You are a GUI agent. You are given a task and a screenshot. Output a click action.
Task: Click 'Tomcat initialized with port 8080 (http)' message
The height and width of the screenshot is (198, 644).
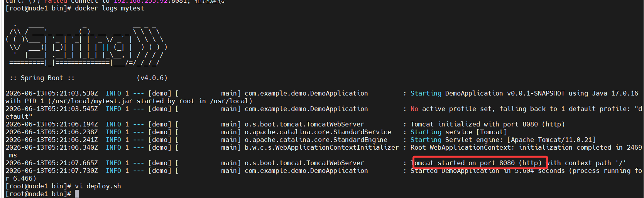click(x=488, y=124)
